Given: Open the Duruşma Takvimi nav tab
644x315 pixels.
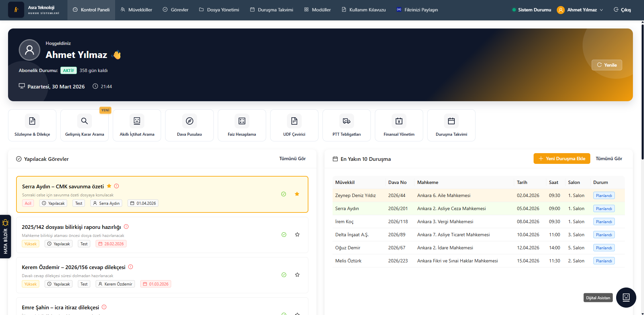Looking at the screenshot, I should click(271, 10).
